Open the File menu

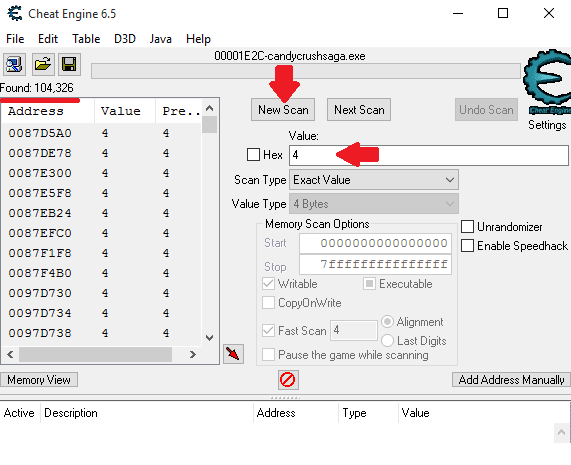point(15,39)
